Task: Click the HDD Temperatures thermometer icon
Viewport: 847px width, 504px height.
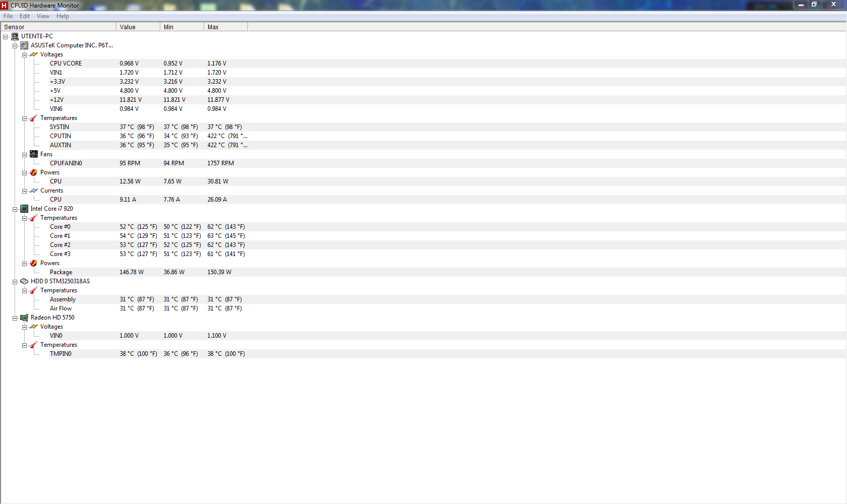Action: coord(34,290)
